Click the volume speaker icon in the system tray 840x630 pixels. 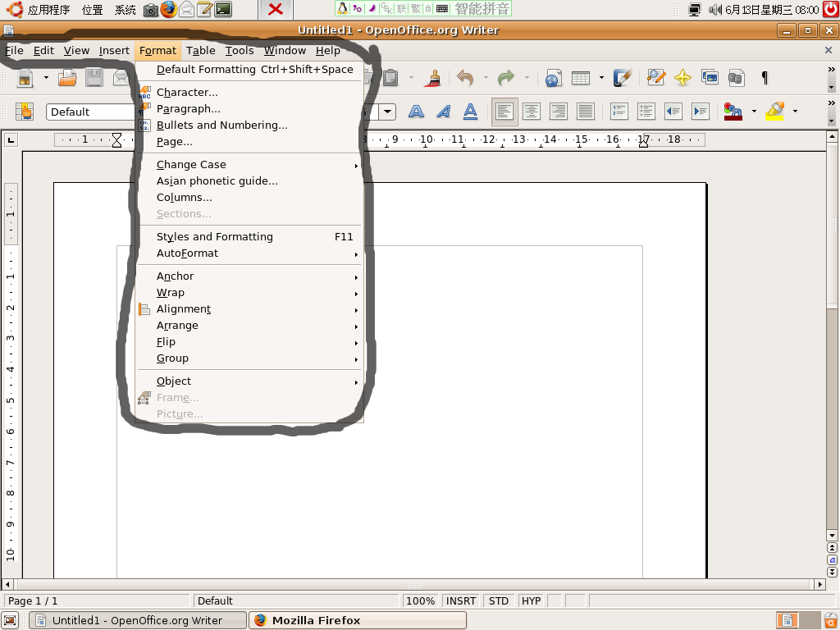click(x=715, y=9)
